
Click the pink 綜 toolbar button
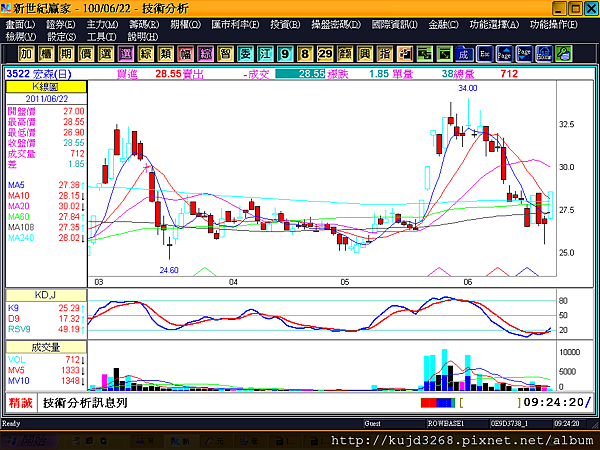coord(205,54)
